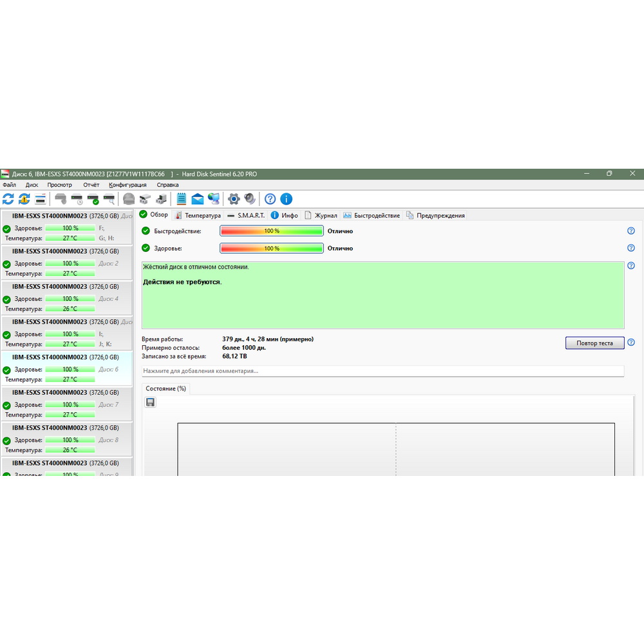Click the Быстродействие 100 % gradient bar
Image resolution: width=644 pixels, height=644 pixels.
272,231
